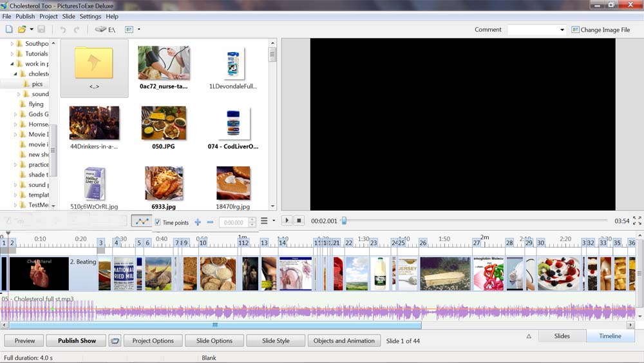The width and height of the screenshot is (644, 363).
Task: Select the E:\ drive icon
Action: pyautogui.click(x=105, y=29)
